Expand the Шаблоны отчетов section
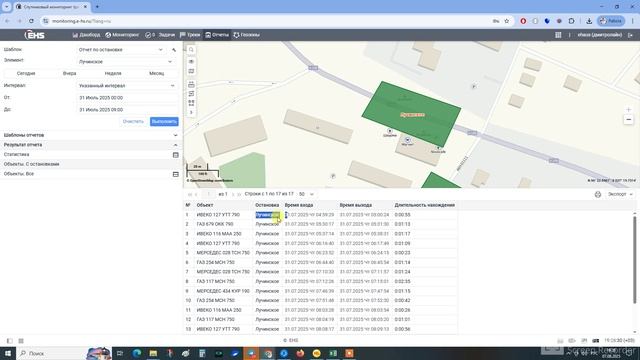 91,135
